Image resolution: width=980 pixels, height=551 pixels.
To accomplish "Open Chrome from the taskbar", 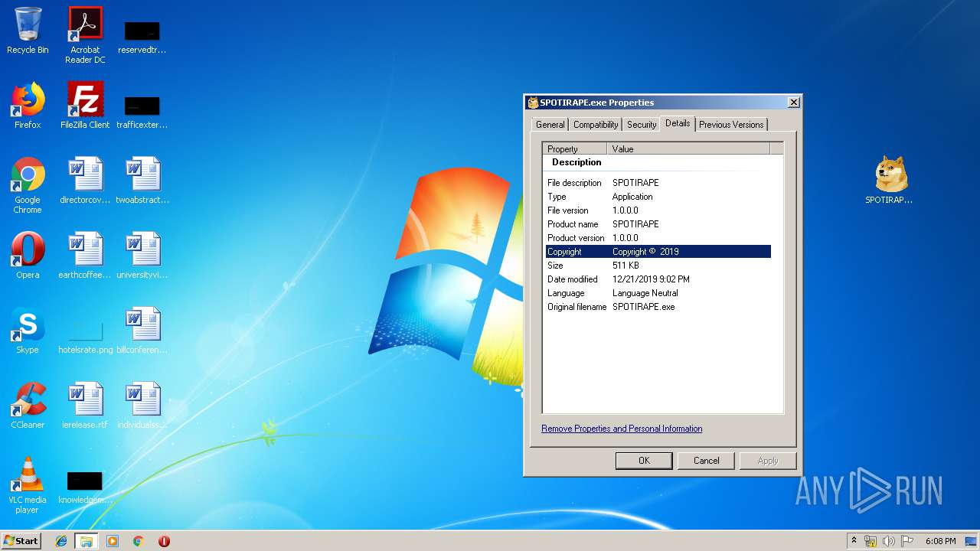I will (x=138, y=541).
